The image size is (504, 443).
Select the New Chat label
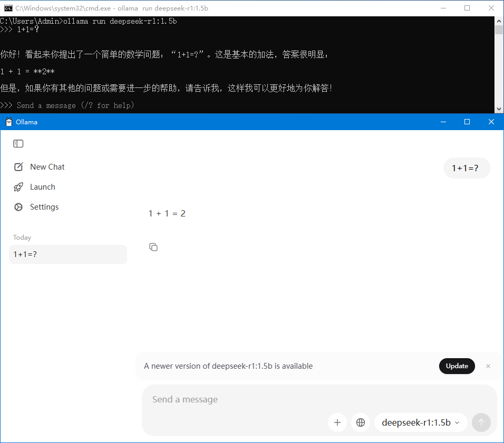tap(47, 167)
